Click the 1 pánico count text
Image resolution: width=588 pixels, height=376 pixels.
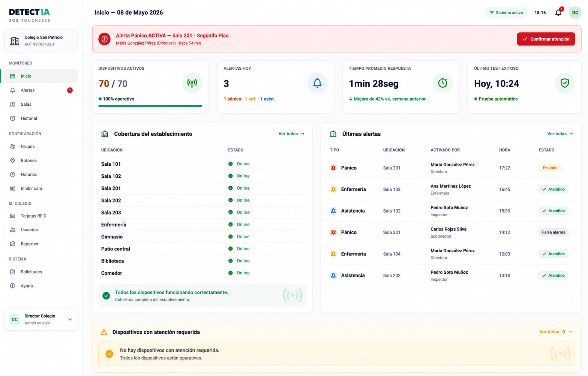pos(232,99)
